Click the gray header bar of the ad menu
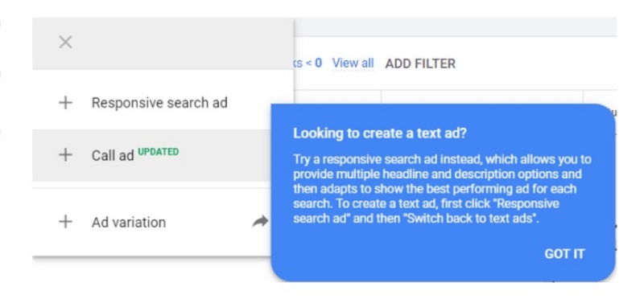The height and width of the screenshot is (299, 644). pos(163,43)
